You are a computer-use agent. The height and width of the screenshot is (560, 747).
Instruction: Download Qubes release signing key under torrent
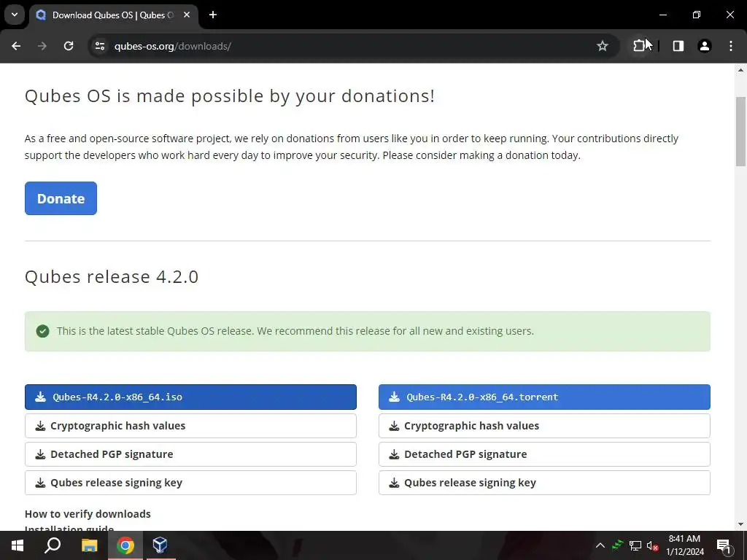coord(544,483)
